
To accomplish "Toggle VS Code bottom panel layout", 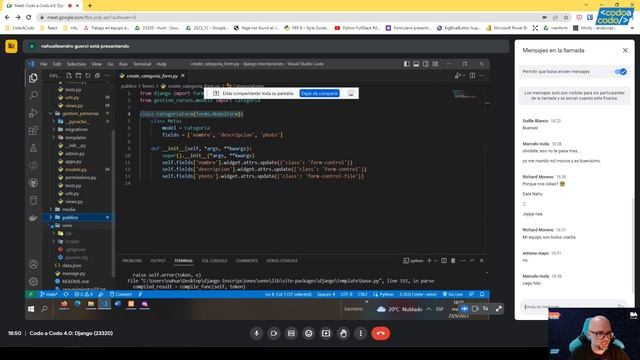I will click(x=416, y=64).
